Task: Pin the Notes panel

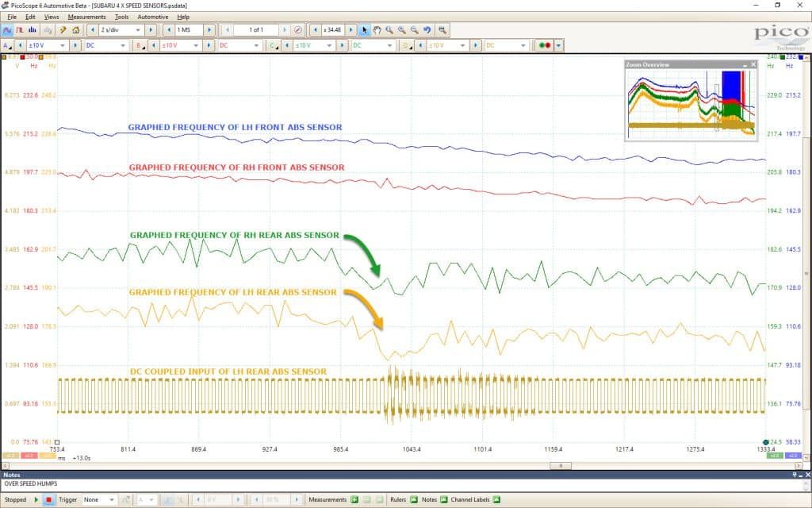Action: (x=795, y=475)
